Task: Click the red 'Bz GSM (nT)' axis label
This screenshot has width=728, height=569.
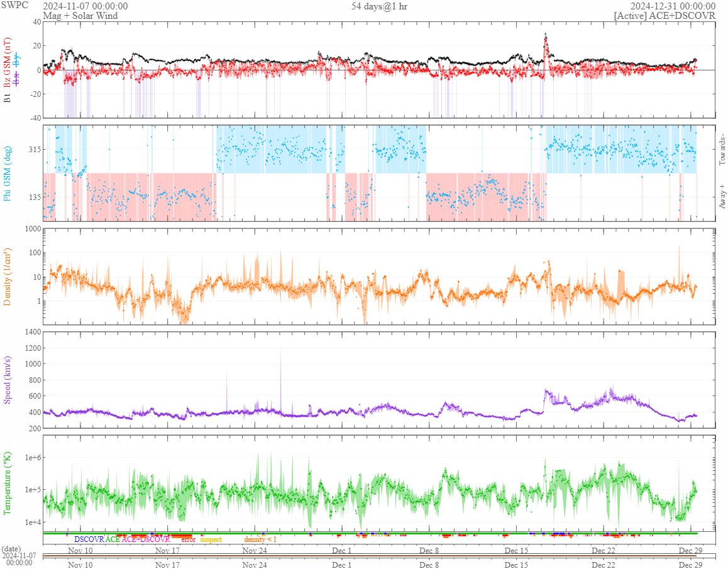Action: point(7,63)
